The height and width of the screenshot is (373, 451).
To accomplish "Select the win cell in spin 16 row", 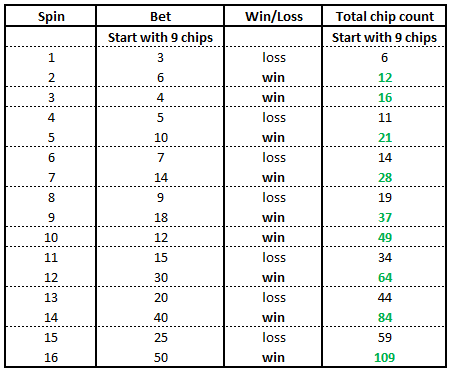I will pyautogui.click(x=273, y=357).
